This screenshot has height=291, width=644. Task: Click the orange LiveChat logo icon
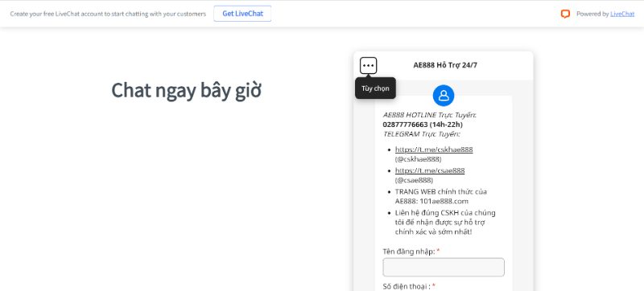tap(566, 14)
